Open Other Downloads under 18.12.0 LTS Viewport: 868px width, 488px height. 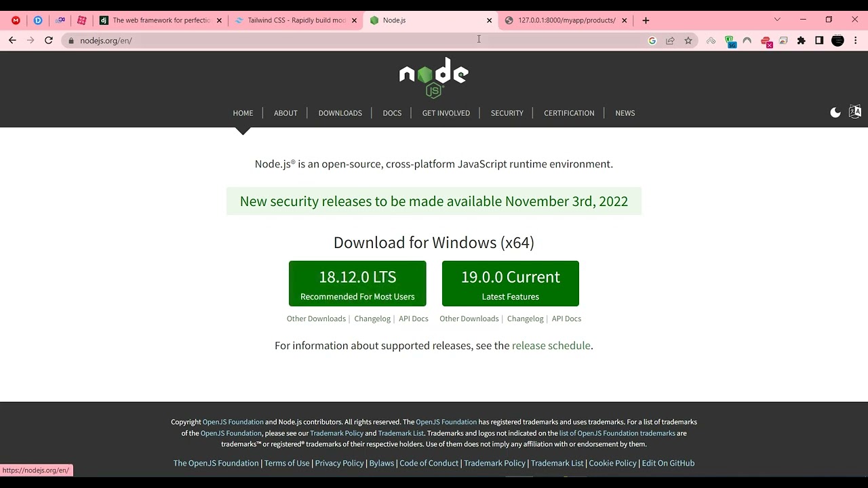(316, 319)
